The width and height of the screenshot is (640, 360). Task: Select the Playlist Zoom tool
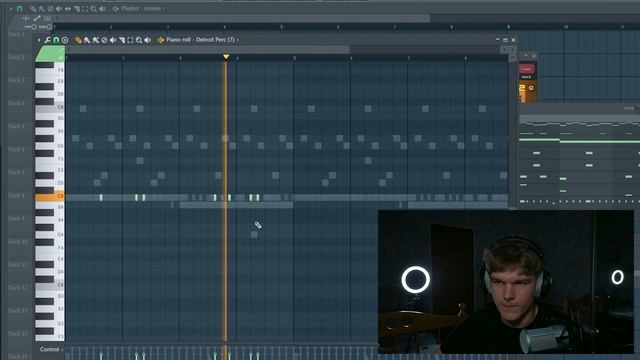point(94,9)
